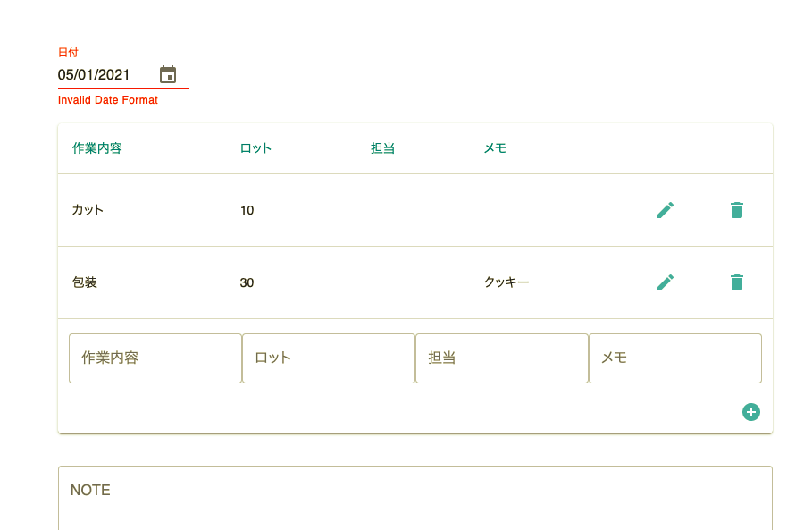
Task: Click the メモ column header
Action: click(x=495, y=148)
